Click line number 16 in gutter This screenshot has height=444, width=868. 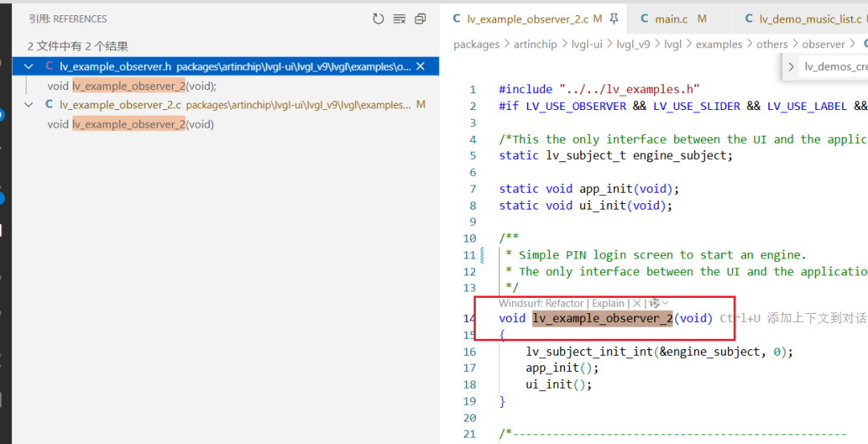pyautogui.click(x=469, y=352)
